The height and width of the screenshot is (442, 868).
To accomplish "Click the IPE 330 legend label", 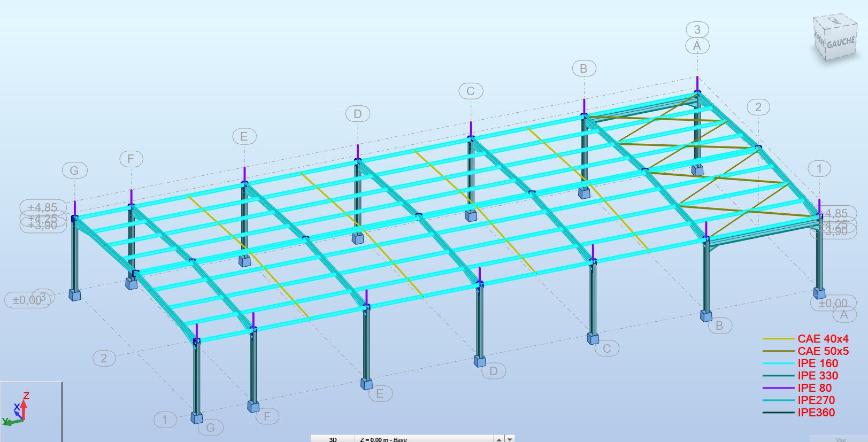I will [x=818, y=376].
